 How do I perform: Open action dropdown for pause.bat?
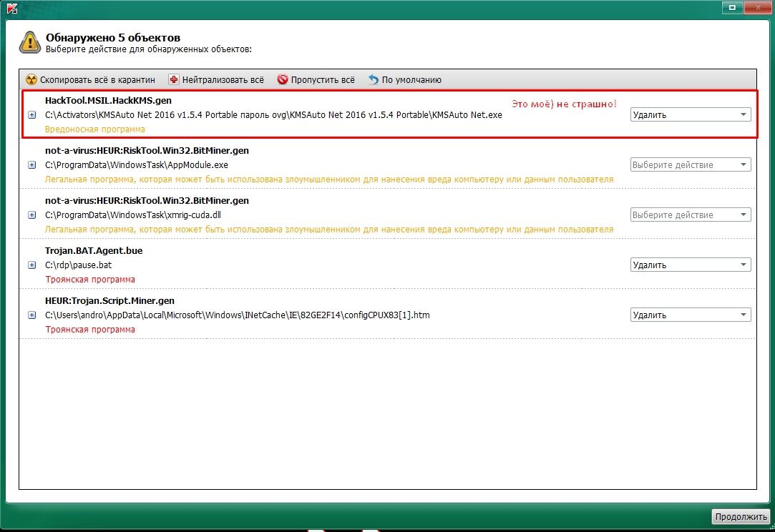(x=691, y=265)
